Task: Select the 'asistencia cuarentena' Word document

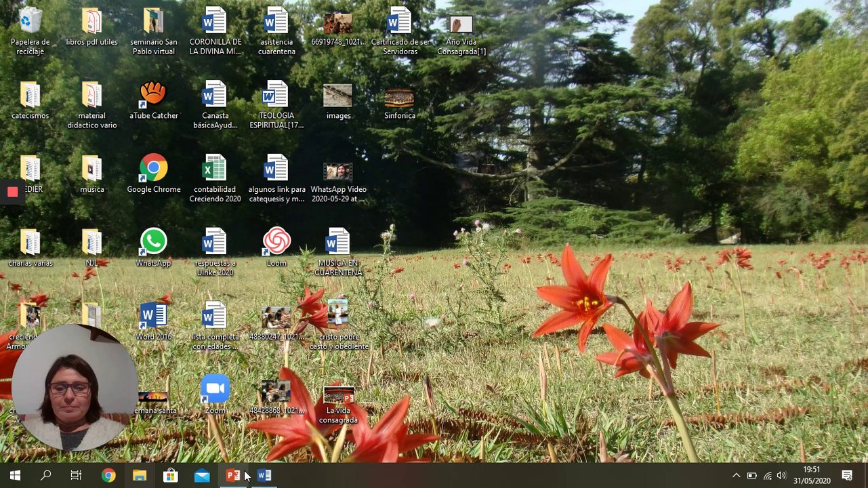Action: click(x=276, y=31)
